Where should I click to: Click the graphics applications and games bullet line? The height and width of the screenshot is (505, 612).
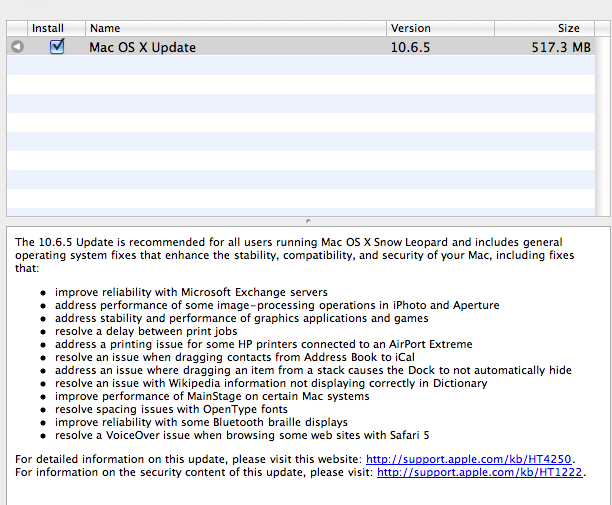pos(242,318)
